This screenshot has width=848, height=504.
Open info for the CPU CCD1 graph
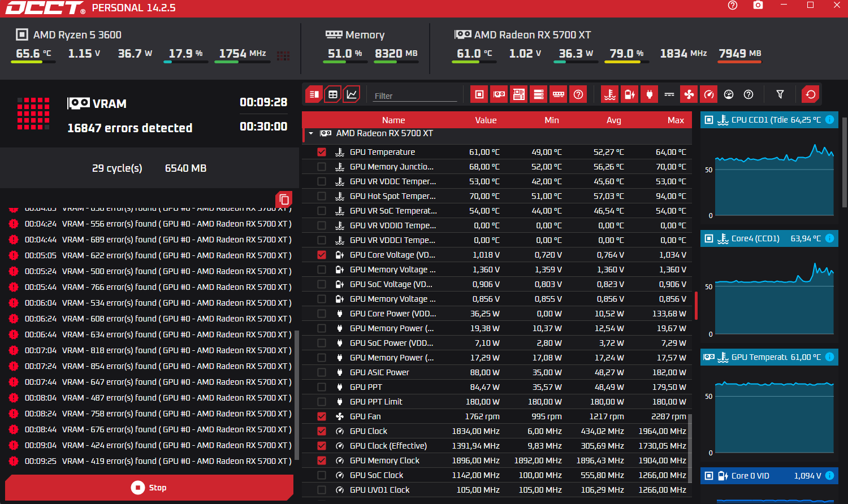pos(829,120)
